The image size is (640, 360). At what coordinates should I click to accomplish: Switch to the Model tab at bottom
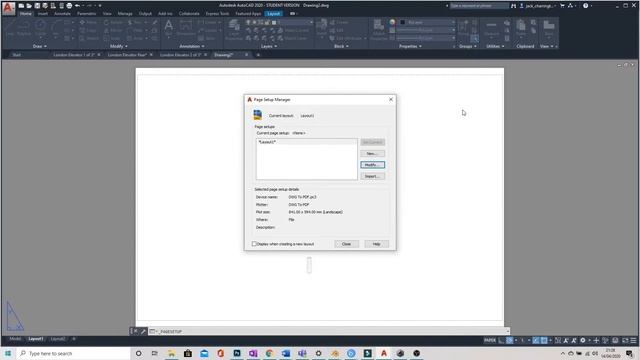[15, 339]
